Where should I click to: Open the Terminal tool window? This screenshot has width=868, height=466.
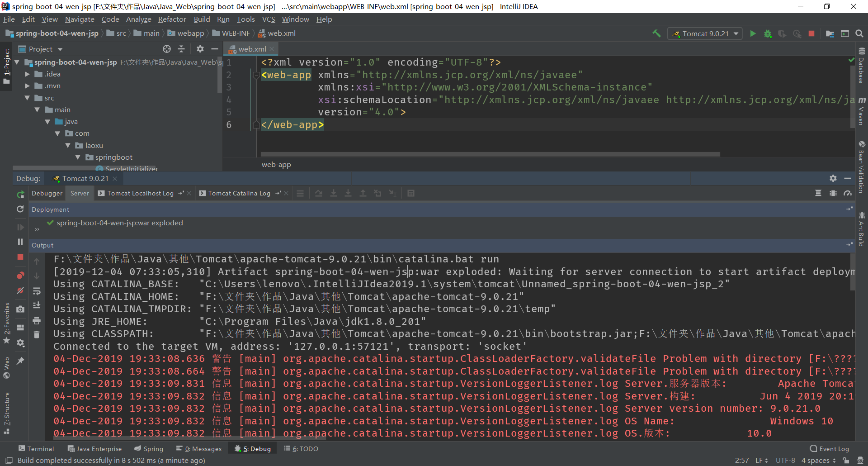click(x=36, y=449)
